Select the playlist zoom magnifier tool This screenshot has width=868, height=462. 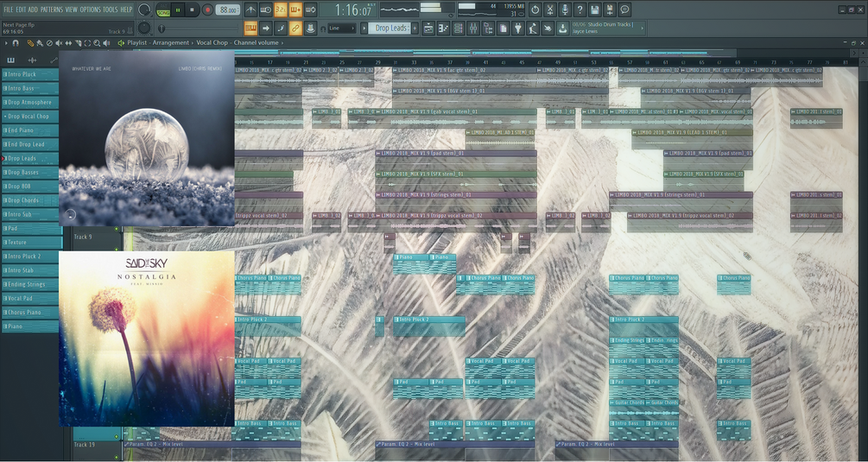coord(97,42)
